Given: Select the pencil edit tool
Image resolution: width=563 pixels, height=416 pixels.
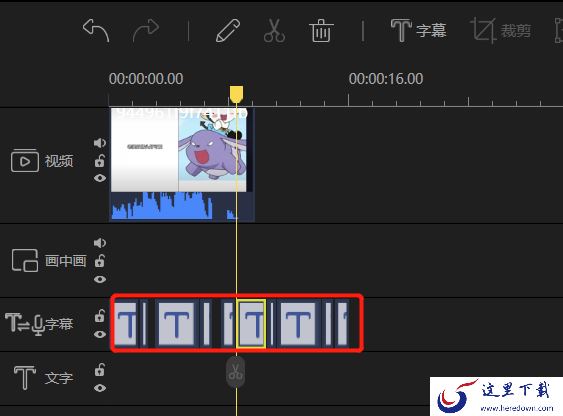Looking at the screenshot, I should [x=228, y=31].
